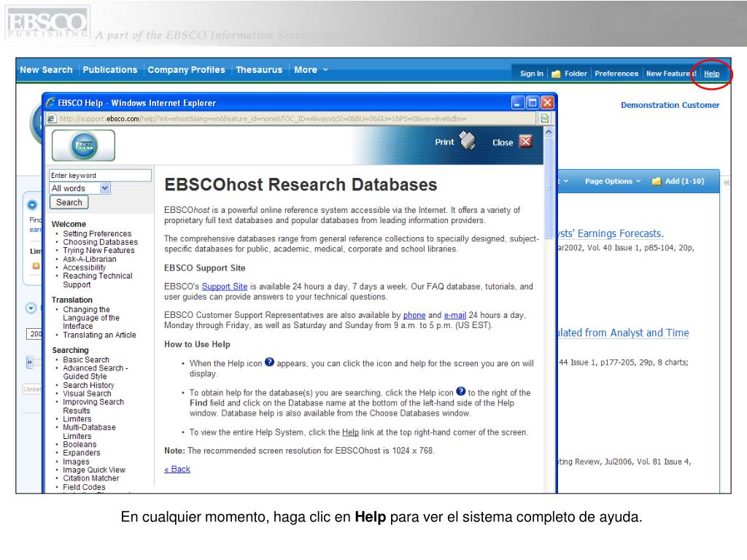Open Choosing Databases help topic
The height and width of the screenshot is (560, 747).
(100, 242)
